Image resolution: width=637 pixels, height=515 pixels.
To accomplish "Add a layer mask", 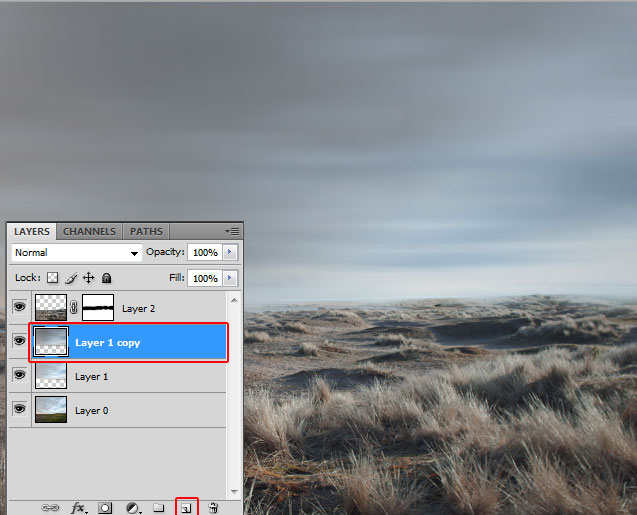I will [x=105, y=508].
